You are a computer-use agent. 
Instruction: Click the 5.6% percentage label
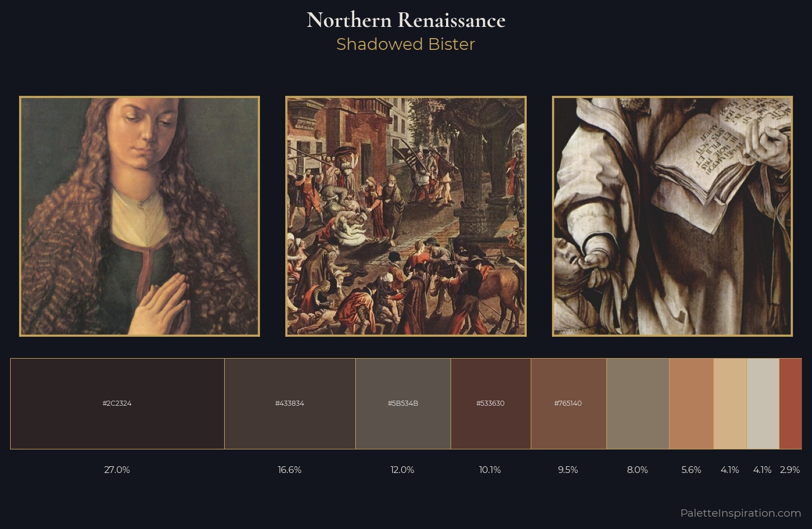click(691, 470)
